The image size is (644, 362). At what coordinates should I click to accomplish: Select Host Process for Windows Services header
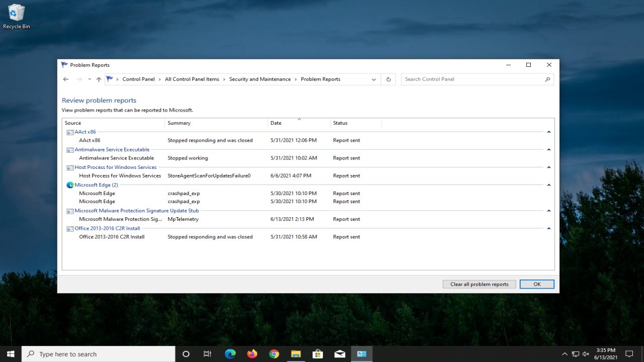(115, 167)
